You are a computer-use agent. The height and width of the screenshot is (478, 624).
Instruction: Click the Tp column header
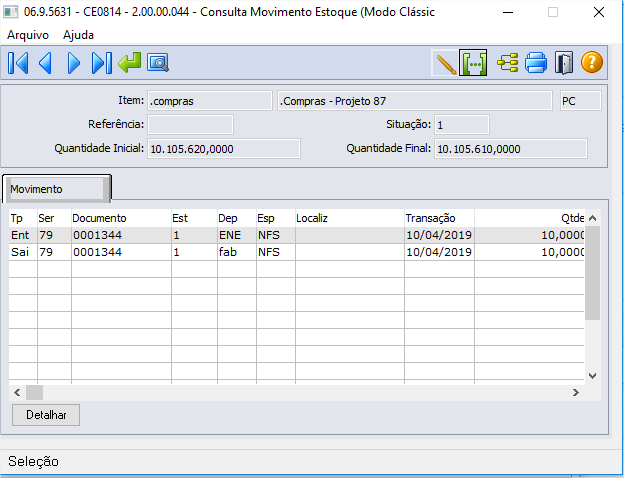point(23,218)
